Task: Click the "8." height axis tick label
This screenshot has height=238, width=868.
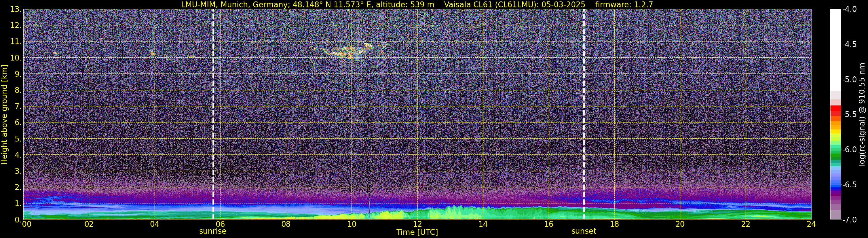Action: pyautogui.click(x=18, y=90)
